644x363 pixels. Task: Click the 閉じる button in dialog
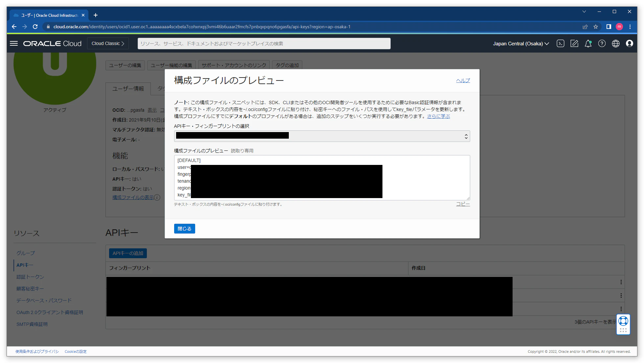[184, 229]
